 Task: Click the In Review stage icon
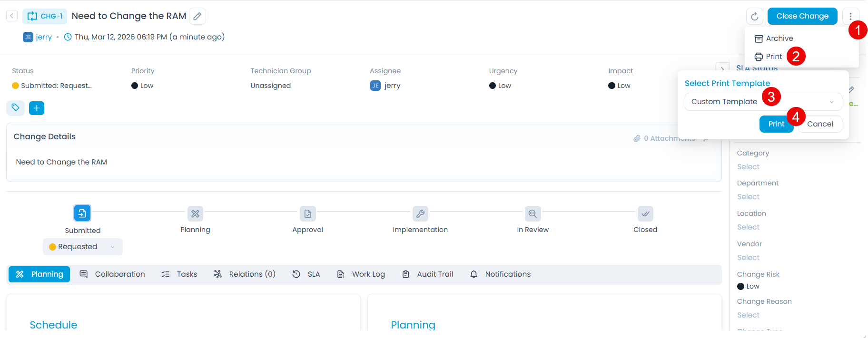(533, 214)
